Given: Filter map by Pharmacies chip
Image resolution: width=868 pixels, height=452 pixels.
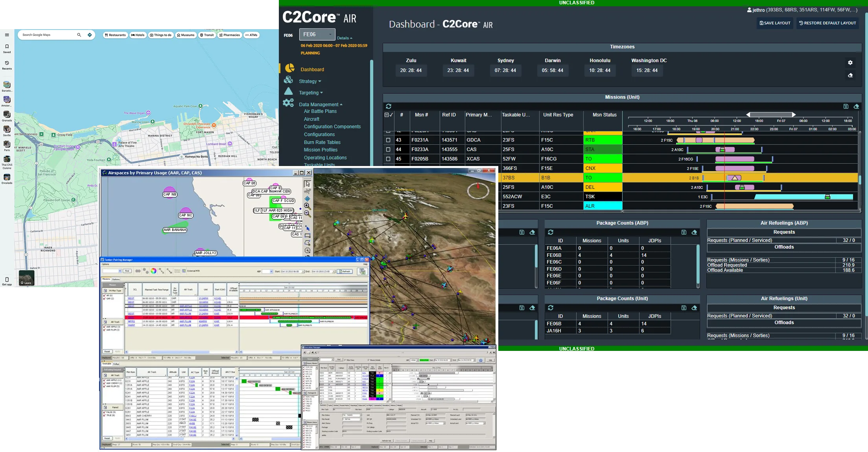Looking at the screenshot, I should (x=230, y=35).
